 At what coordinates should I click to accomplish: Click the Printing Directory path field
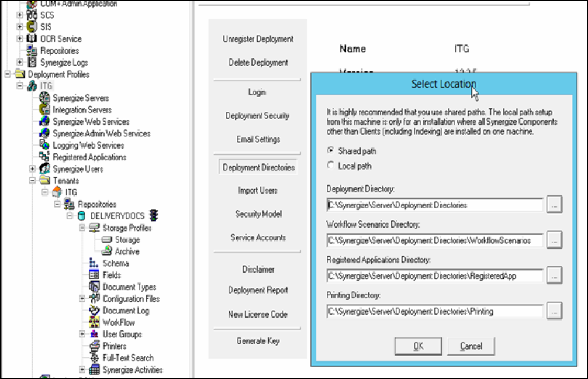(x=435, y=312)
